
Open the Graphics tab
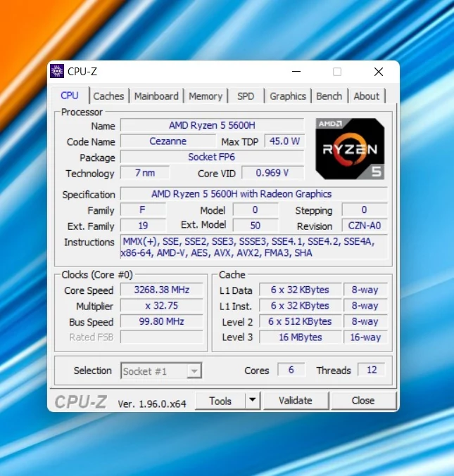point(288,96)
